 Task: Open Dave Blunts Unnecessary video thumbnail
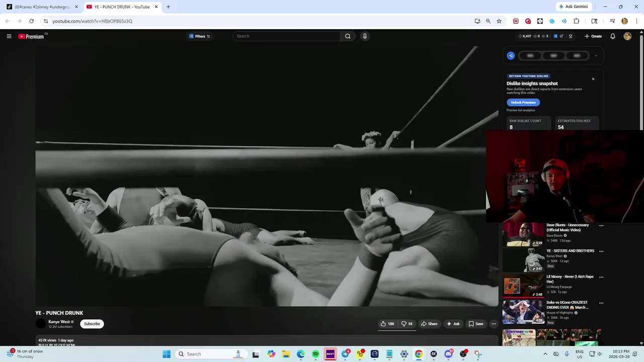click(x=523, y=235)
